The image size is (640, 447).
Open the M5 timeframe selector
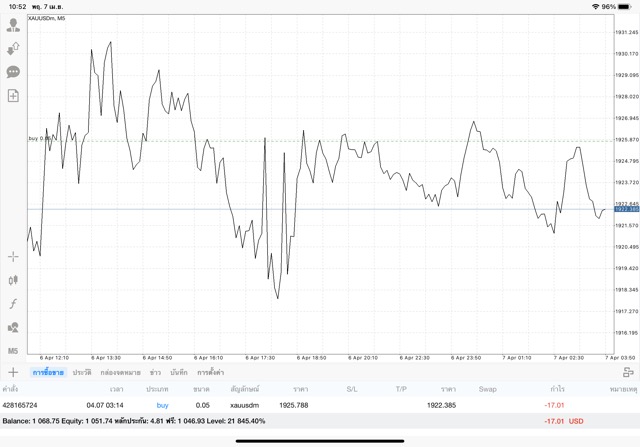[x=13, y=351]
